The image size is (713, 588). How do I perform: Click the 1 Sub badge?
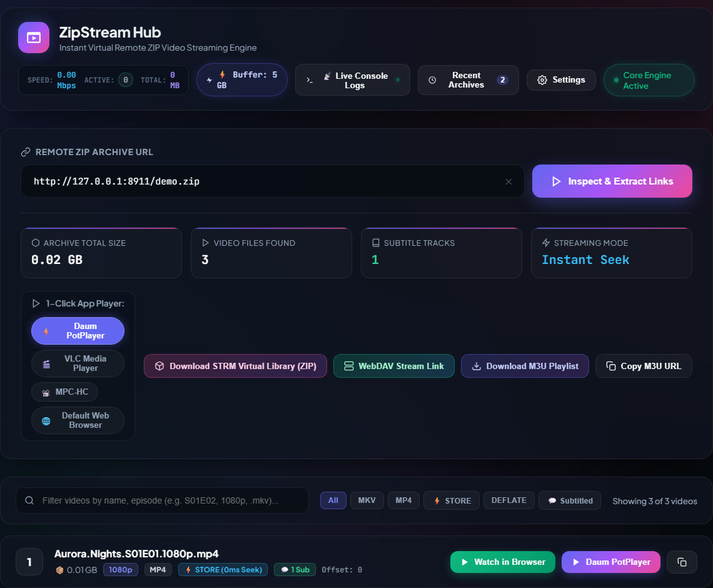295,570
